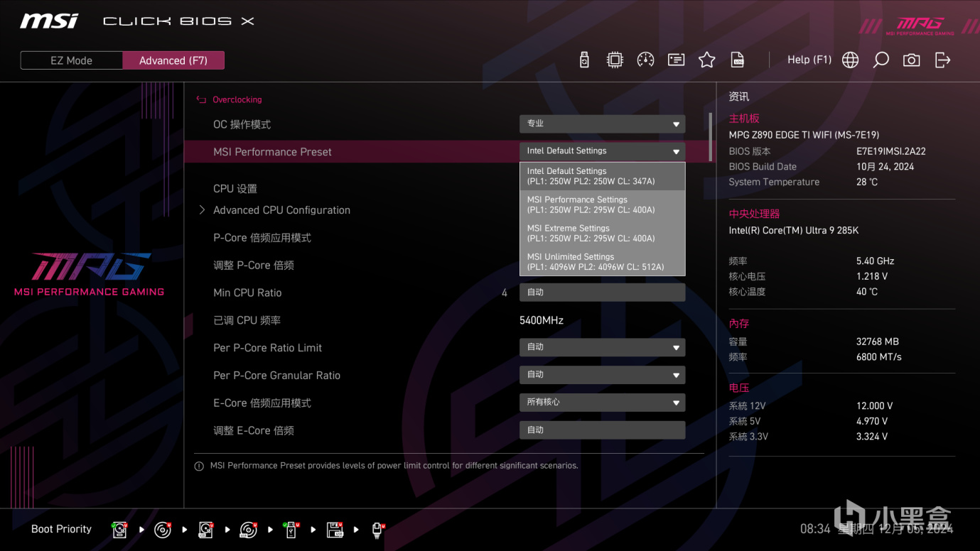This screenshot has height=551, width=980.
Task: Select the USB CD/DVD boot icon
Action: point(249,530)
